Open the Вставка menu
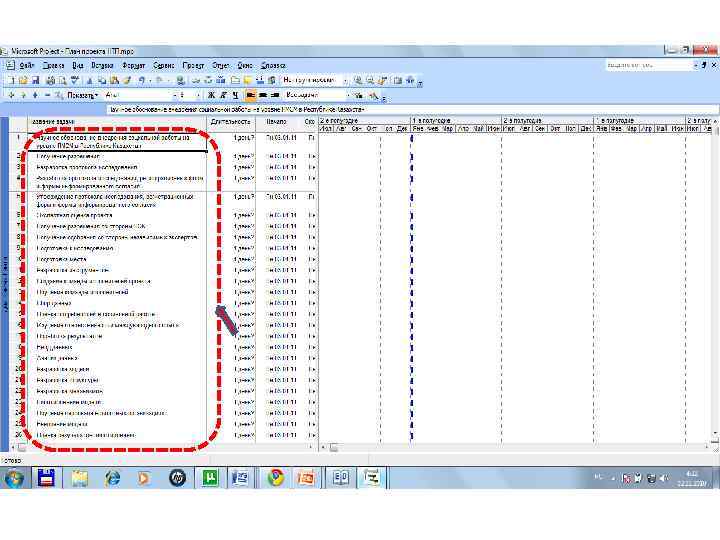Image resolution: width=720 pixels, height=540 pixels. 102,66
